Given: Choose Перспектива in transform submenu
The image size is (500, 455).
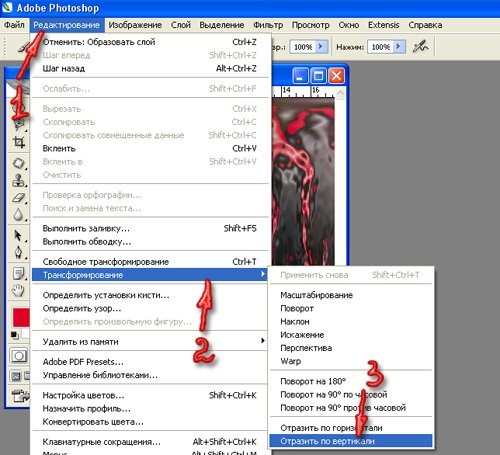Looking at the screenshot, I should click(351, 348).
